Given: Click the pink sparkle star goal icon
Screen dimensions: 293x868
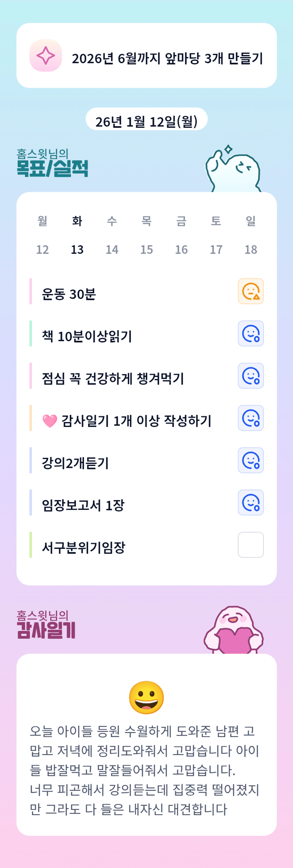Looking at the screenshot, I should point(46,56).
